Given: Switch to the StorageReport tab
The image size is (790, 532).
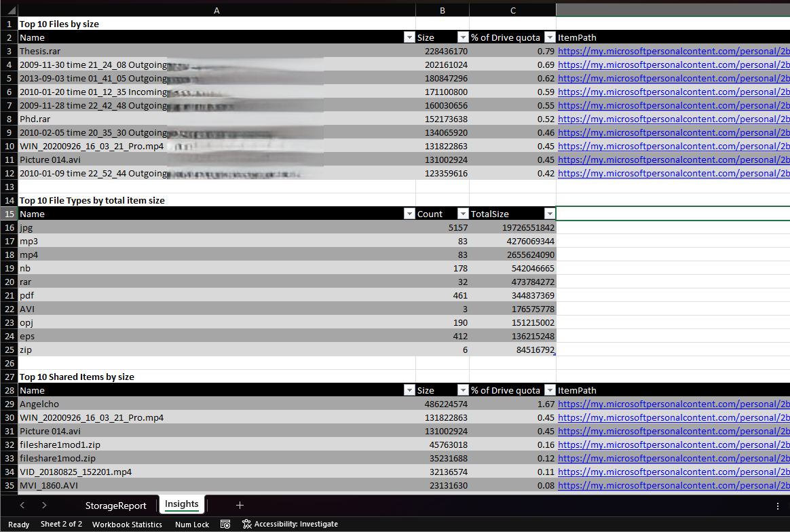Looking at the screenshot, I should (x=115, y=505).
